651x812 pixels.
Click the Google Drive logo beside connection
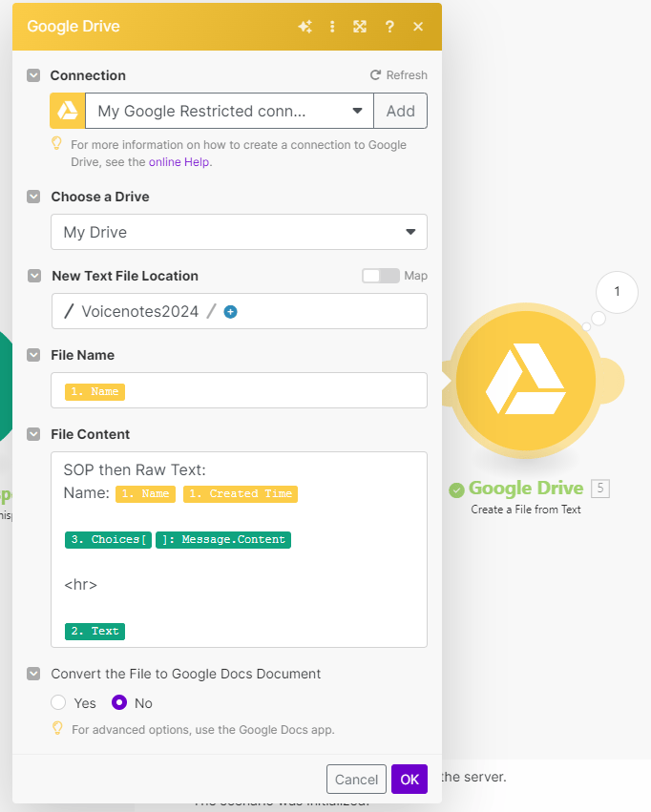[x=68, y=111]
